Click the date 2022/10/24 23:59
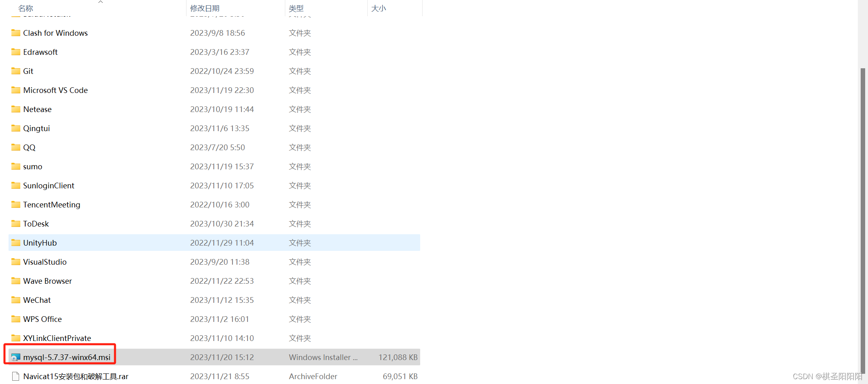This screenshot has height=384, width=868. coord(222,71)
